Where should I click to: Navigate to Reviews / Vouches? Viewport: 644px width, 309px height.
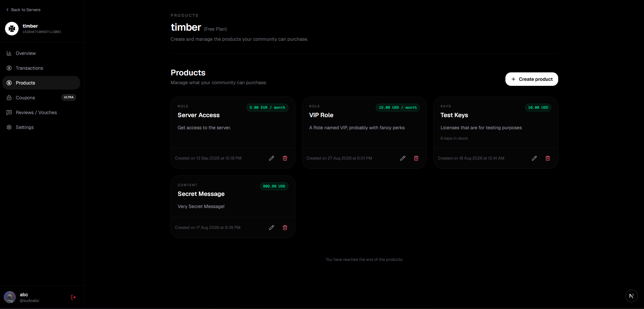(x=41, y=112)
